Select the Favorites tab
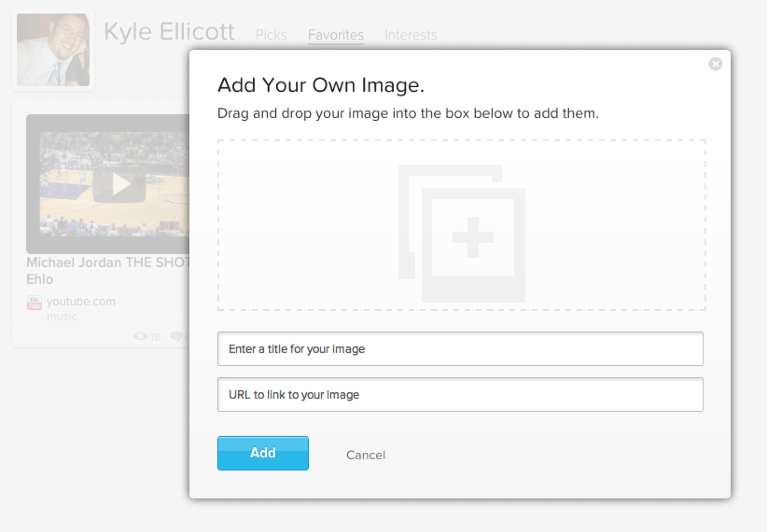 click(x=335, y=35)
